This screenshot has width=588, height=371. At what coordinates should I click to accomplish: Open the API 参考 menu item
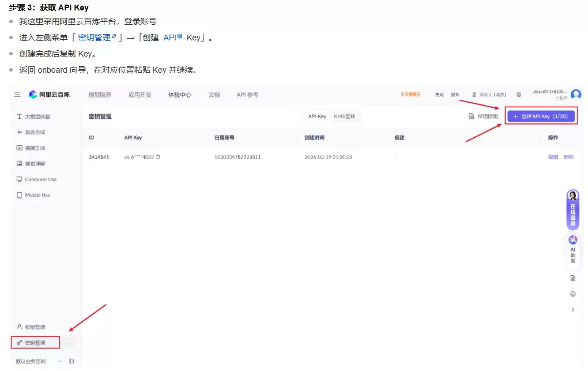point(247,95)
